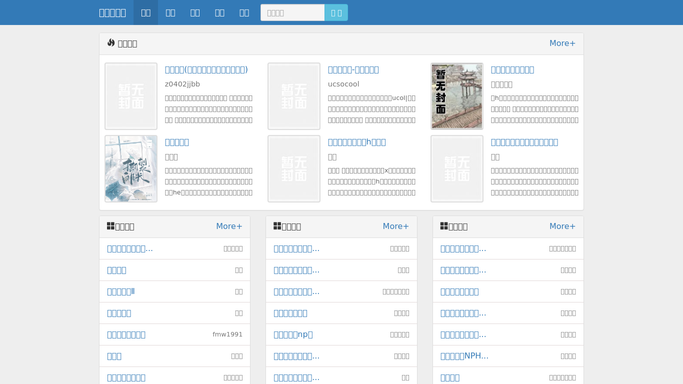The height and width of the screenshot is (384, 683).
Task: Open the placeholder cover beside author ucsocool
Action: click(x=294, y=96)
